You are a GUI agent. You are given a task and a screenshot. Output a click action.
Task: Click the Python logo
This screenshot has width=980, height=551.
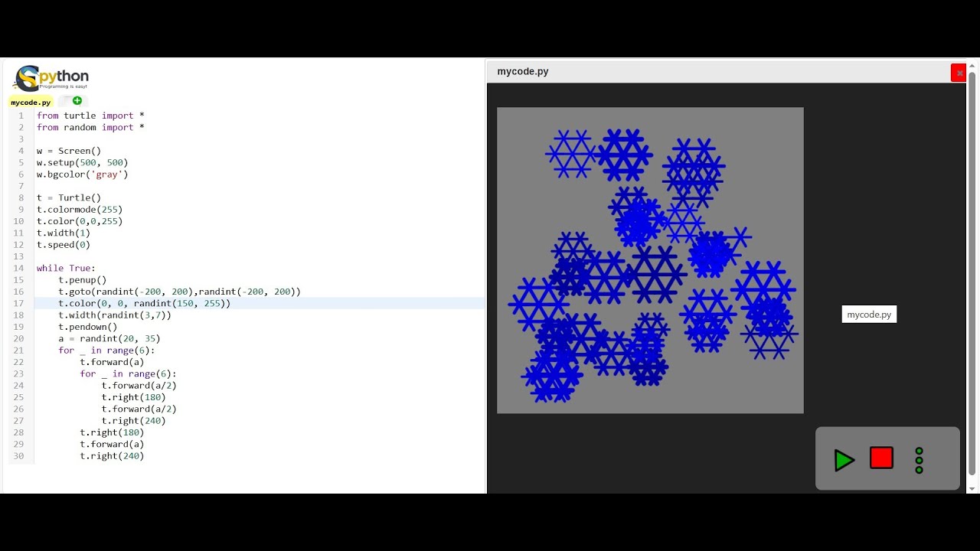coord(52,78)
